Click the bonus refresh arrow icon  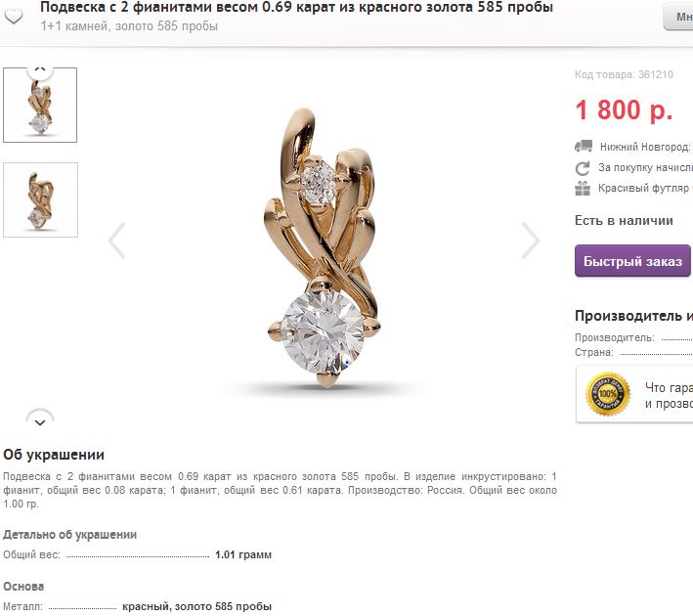(583, 168)
